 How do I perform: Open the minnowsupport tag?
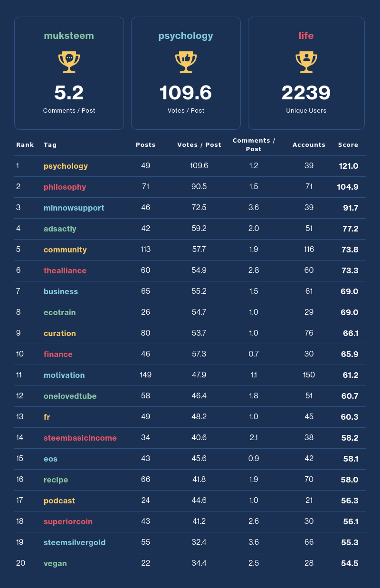pyautogui.click(x=74, y=208)
